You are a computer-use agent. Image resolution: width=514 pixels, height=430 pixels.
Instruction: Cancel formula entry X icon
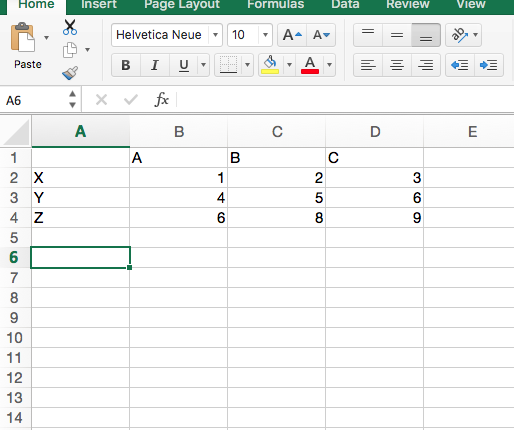tap(101, 100)
